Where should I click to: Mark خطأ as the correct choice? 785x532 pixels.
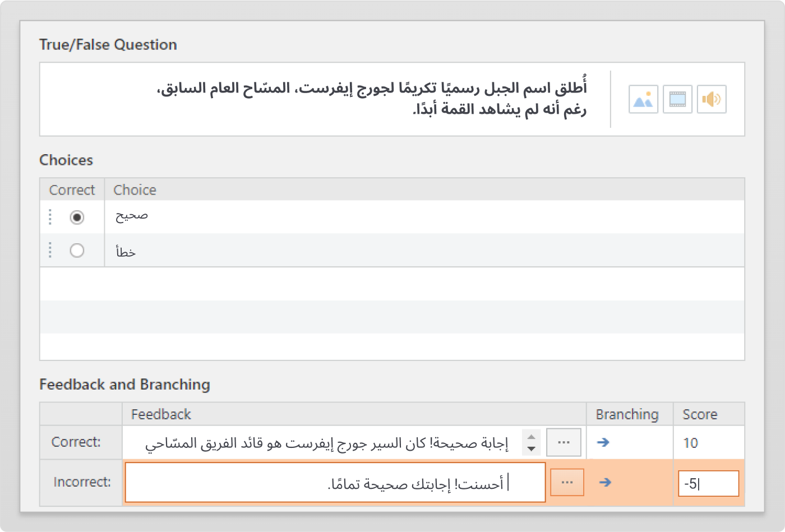pos(77,250)
